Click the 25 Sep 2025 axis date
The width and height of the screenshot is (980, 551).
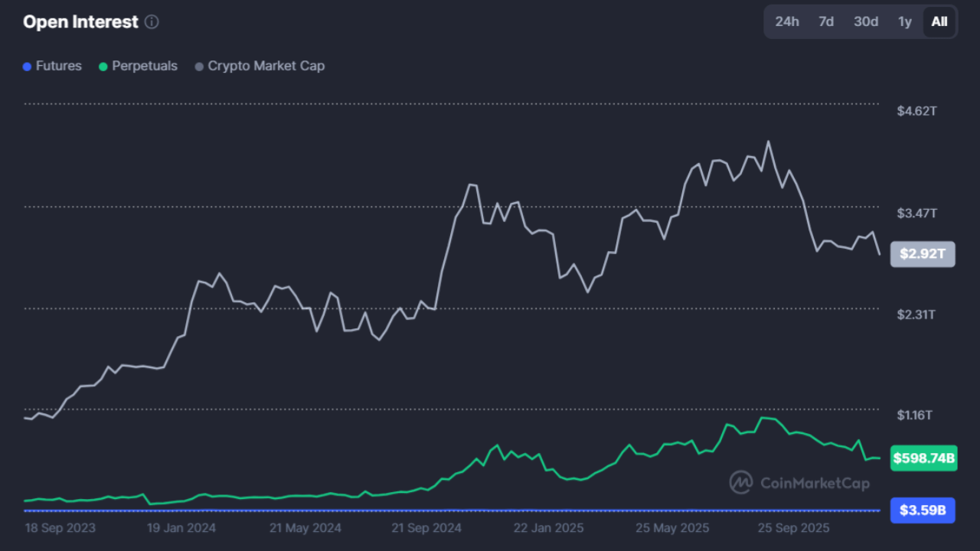click(x=792, y=528)
